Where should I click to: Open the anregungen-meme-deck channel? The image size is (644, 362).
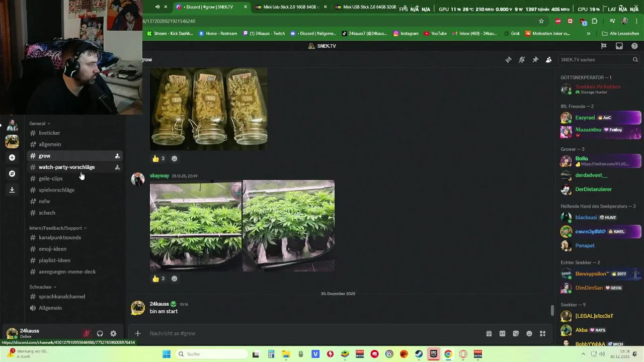tap(74, 271)
